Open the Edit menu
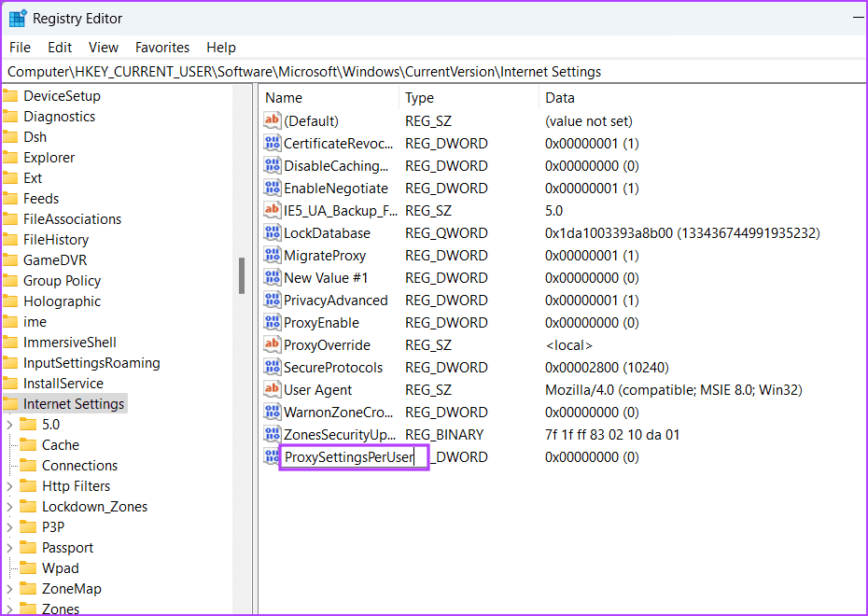Screen dimensions: 868x616 coord(60,48)
